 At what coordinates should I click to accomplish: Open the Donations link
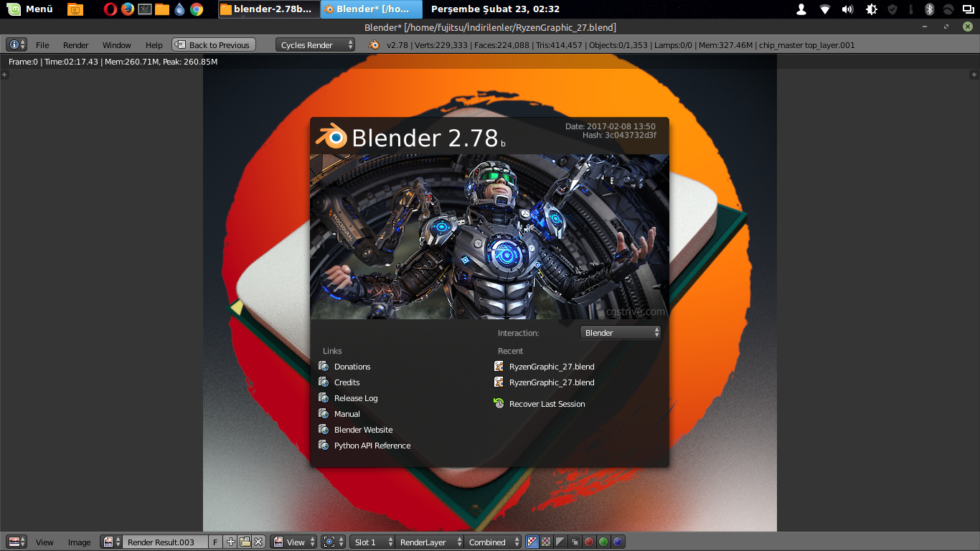coord(352,367)
